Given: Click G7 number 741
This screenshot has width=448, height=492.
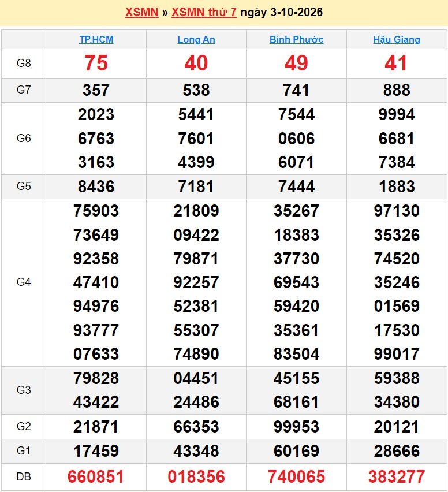Looking at the screenshot, I should 297,90.
